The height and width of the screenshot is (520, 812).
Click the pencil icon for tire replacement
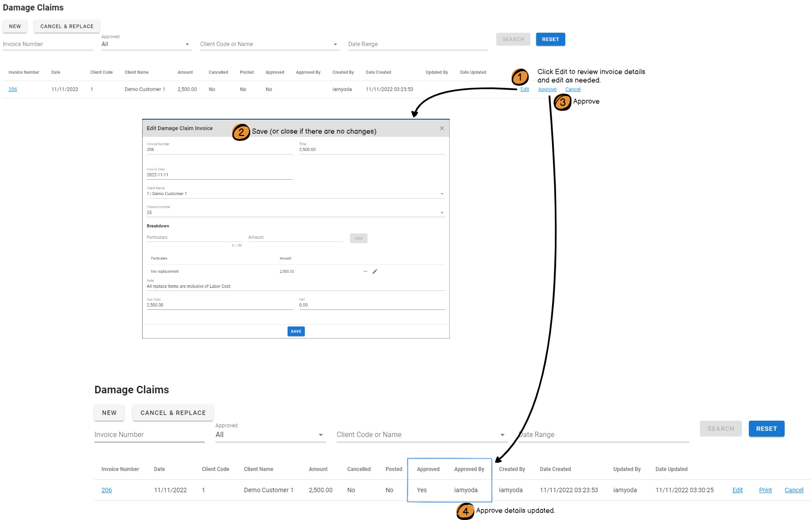click(375, 271)
